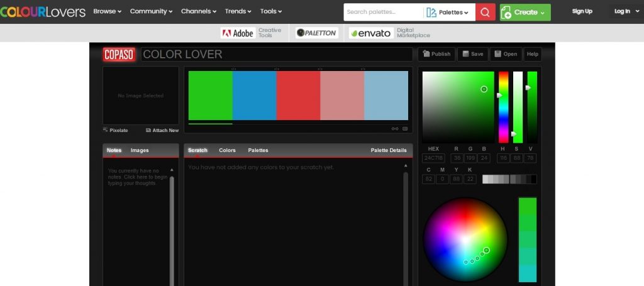Click the Search palettes input field

383,12
